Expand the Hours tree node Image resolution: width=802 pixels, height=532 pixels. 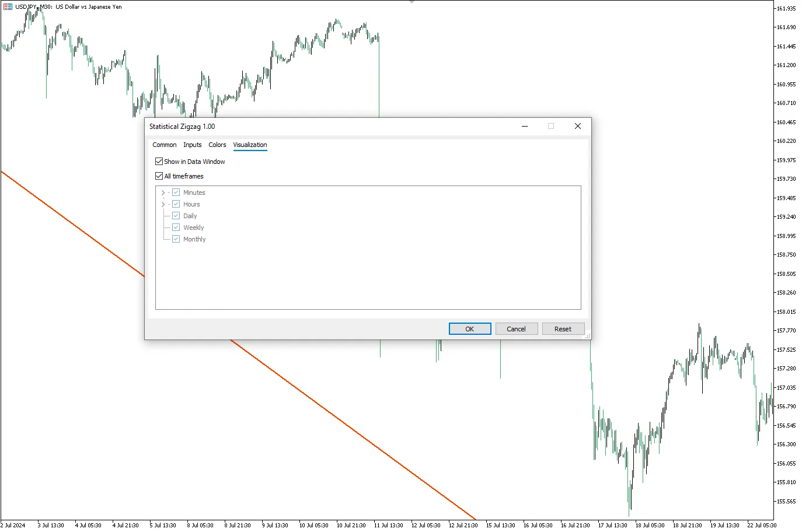pos(163,204)
